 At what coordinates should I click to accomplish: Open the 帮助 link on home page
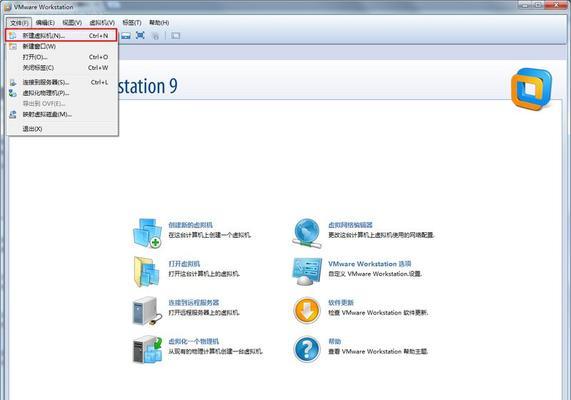(334, 341)
